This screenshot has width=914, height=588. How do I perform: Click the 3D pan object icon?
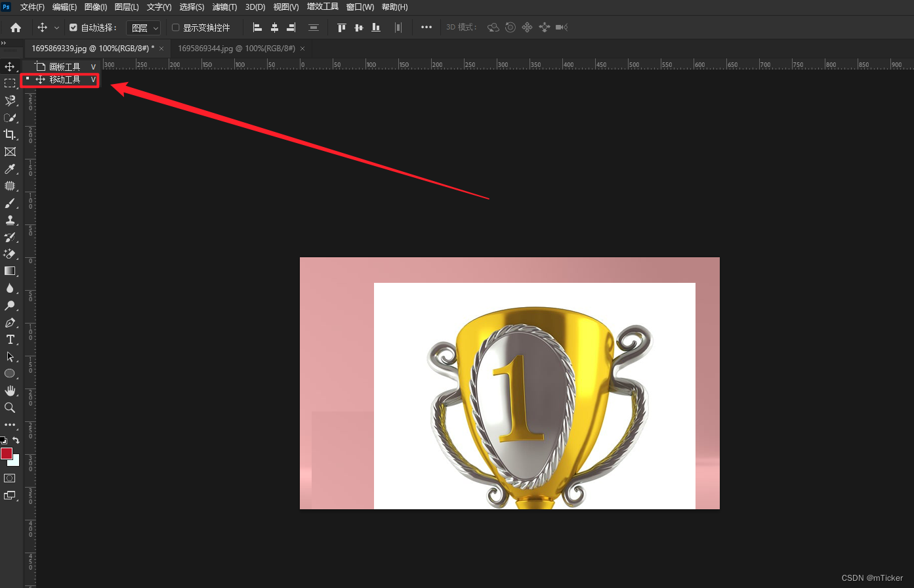pos(527,28)
